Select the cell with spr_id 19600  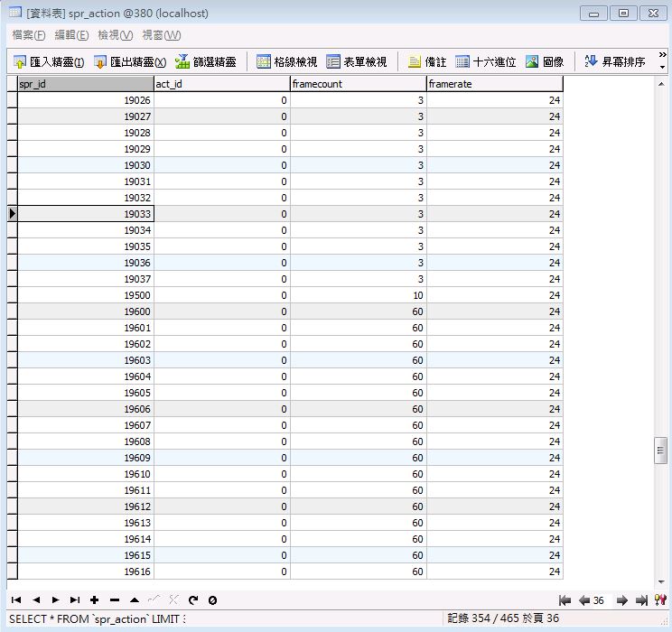86,311
